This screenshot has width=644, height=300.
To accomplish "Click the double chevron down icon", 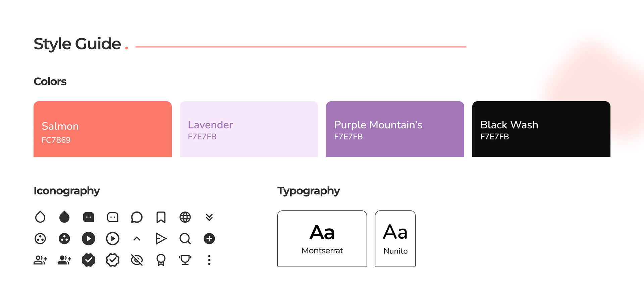I will coord(209,217).
